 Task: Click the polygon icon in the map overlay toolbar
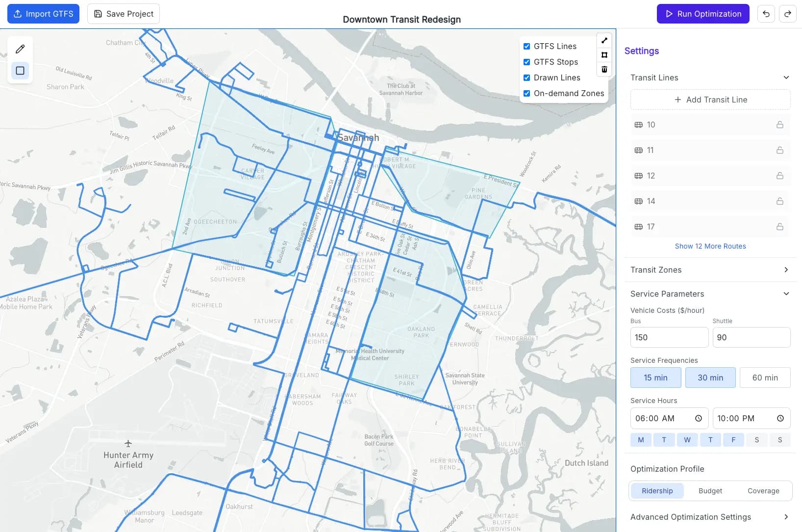[x=604, y=55]
